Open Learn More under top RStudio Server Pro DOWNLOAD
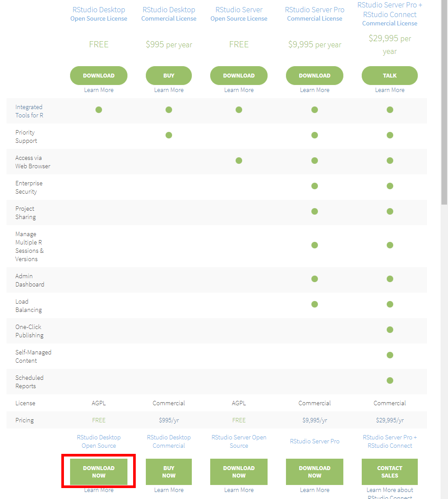This screenshot has width=448, height=499. [x=314, y=90]
